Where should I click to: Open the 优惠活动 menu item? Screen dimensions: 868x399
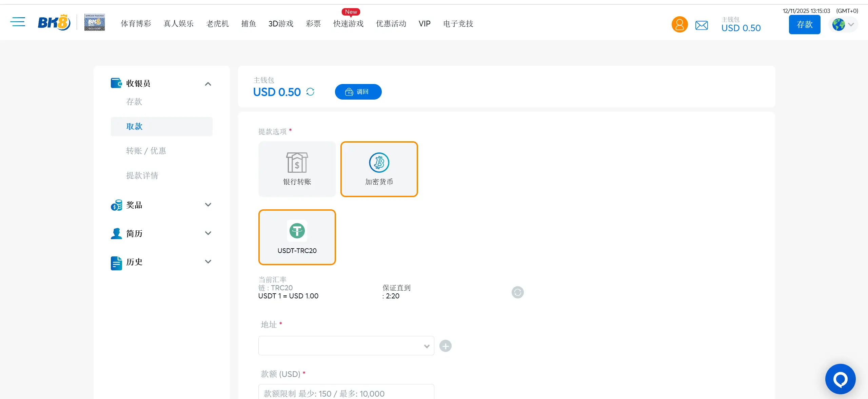click(x=390, y=24)
